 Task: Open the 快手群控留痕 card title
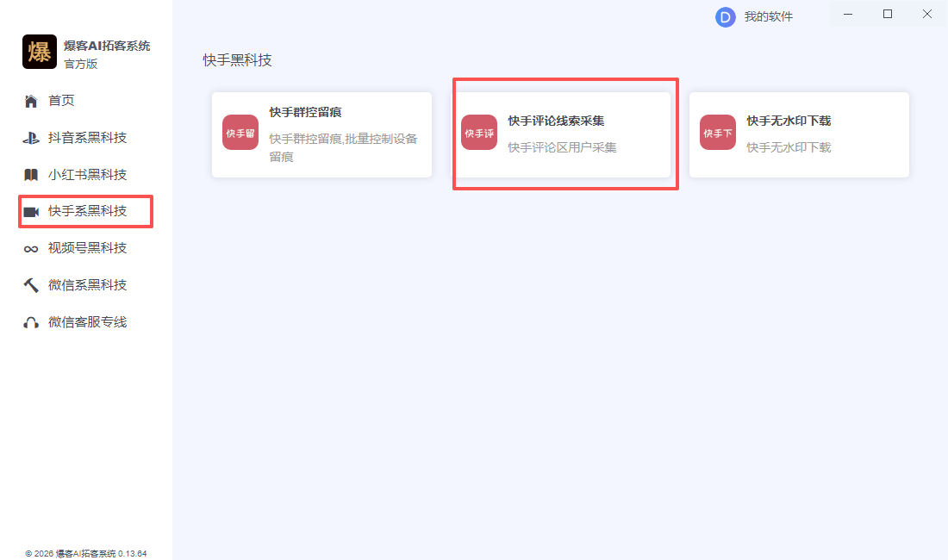(x=305, y=112)
